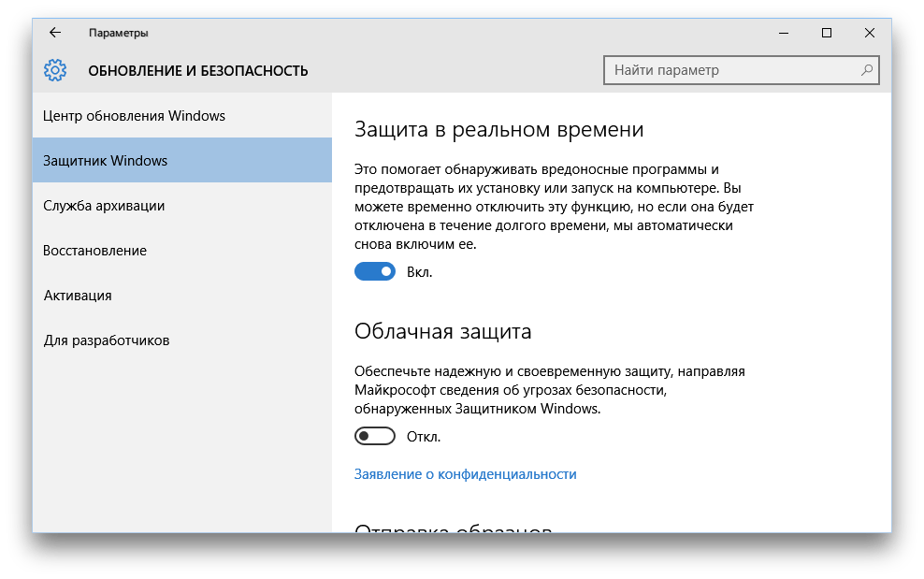Focus the Найти параметр search field
Viewport: 924px width, 579px height.
coord(742,70)
